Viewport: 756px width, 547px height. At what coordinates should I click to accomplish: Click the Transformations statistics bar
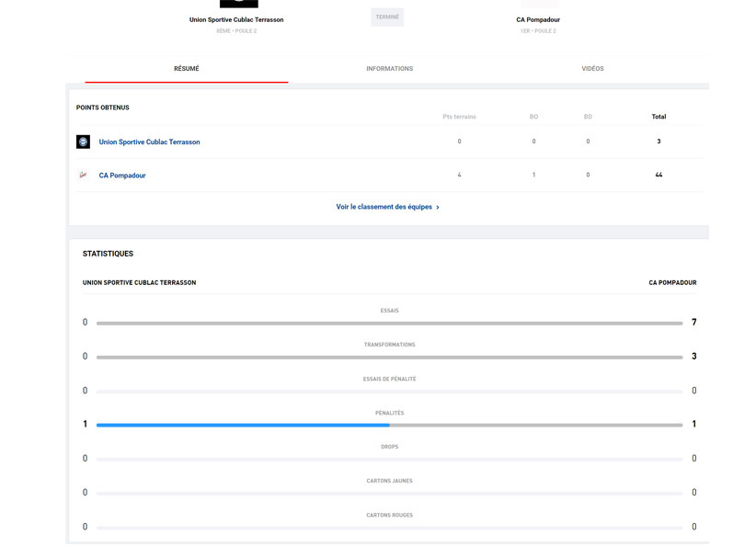[389, 357]
